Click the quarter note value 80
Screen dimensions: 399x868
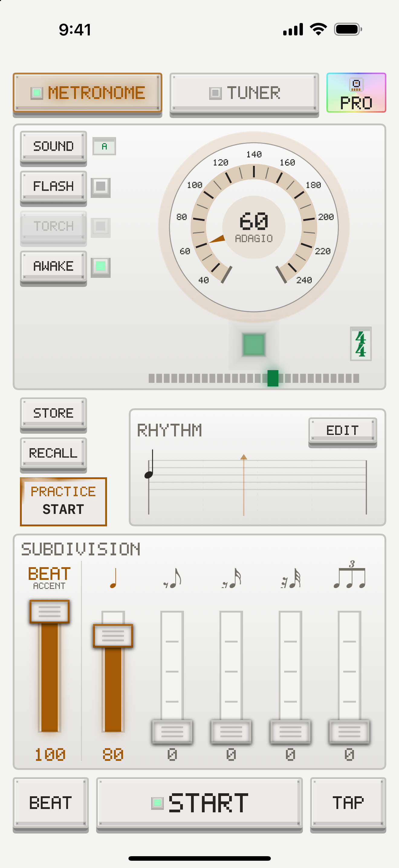click(113, 755)
